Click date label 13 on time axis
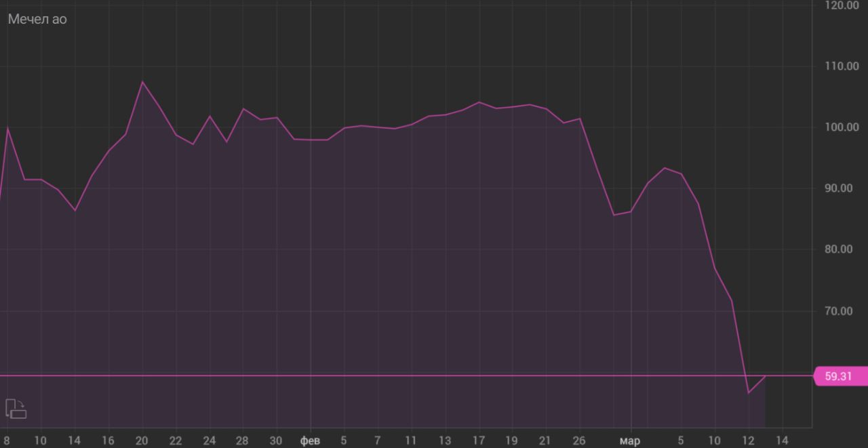 444,441
